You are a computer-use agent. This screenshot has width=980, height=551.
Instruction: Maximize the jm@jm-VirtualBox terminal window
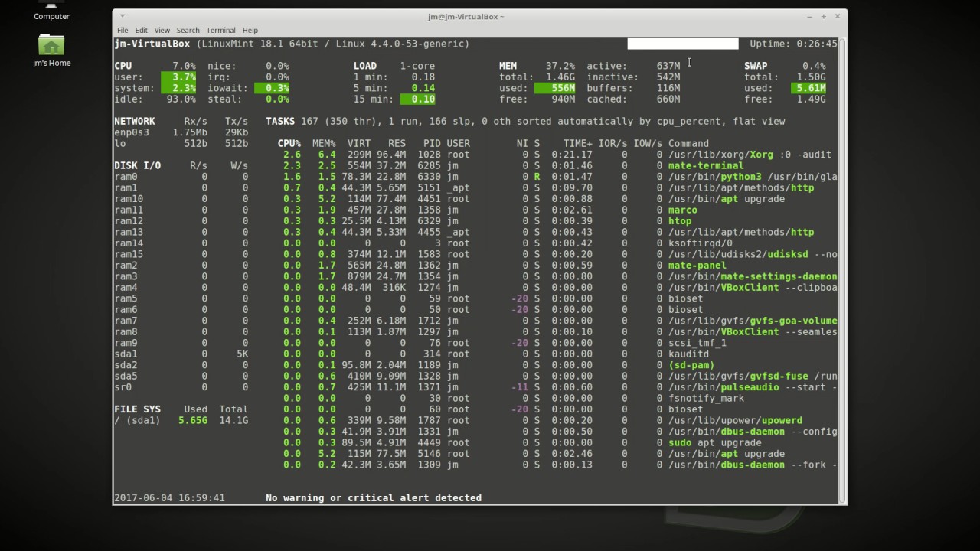(823, 16)
